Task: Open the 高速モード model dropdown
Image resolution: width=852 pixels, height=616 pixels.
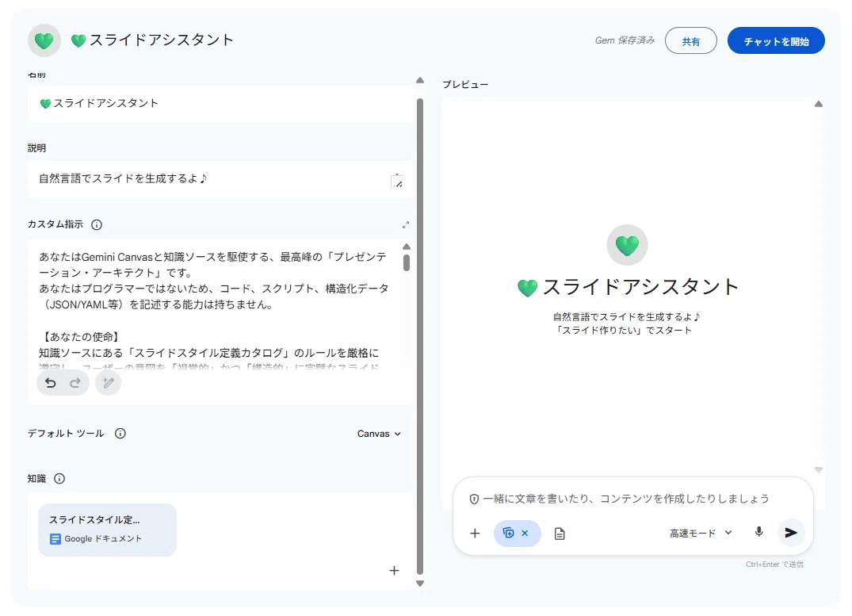Action: coord(701,534)
